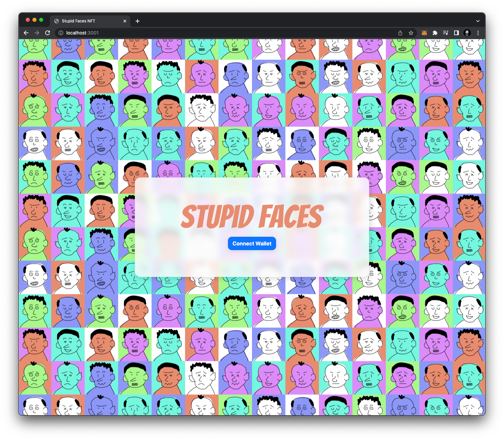Bookmark this tab with the star icon
Image resolution: width=504 pixels, height=440 pixels.
click(411, 33)
